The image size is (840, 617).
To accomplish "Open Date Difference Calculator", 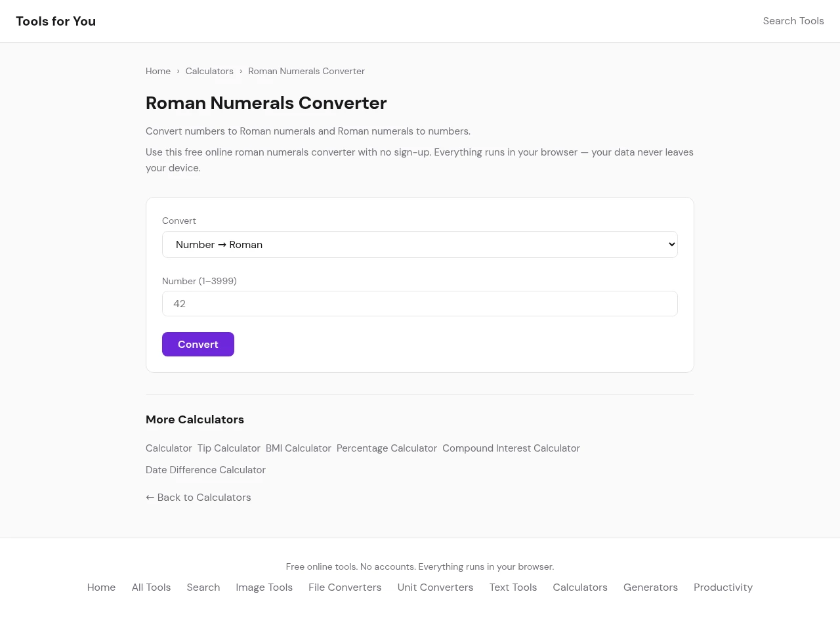I will [x=205, y=470].
